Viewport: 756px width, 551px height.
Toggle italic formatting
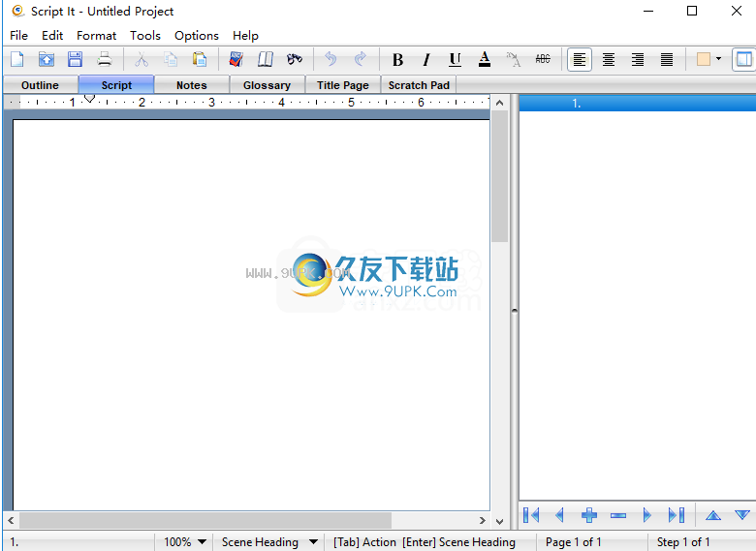tap(426, 60)
